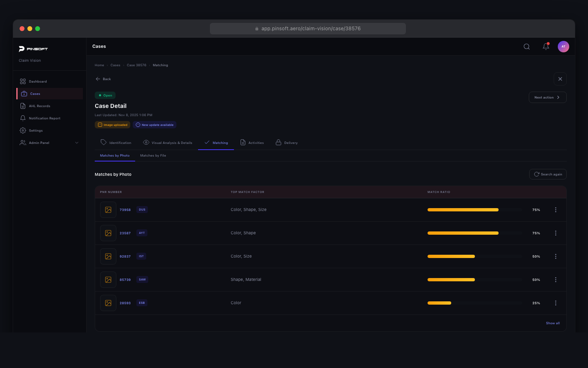Open the back arrow above Case Detail
The image size is (588, 368).
98,79
